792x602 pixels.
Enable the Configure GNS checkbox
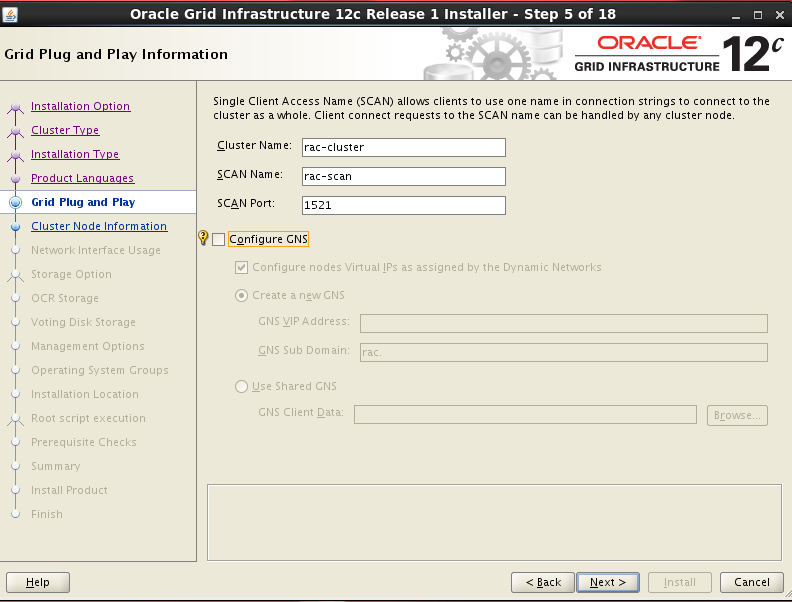[x=218, y=239]
